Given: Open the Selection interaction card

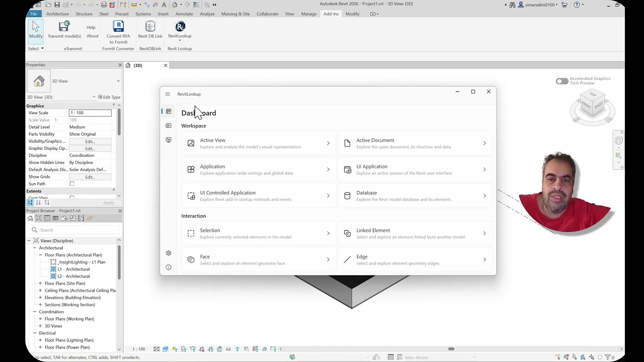Looking at the screenshot, I should click(259, 233).
